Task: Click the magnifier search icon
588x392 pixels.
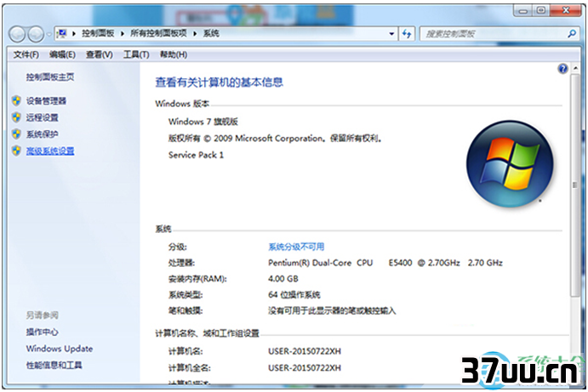Action: tap(572, 34)
